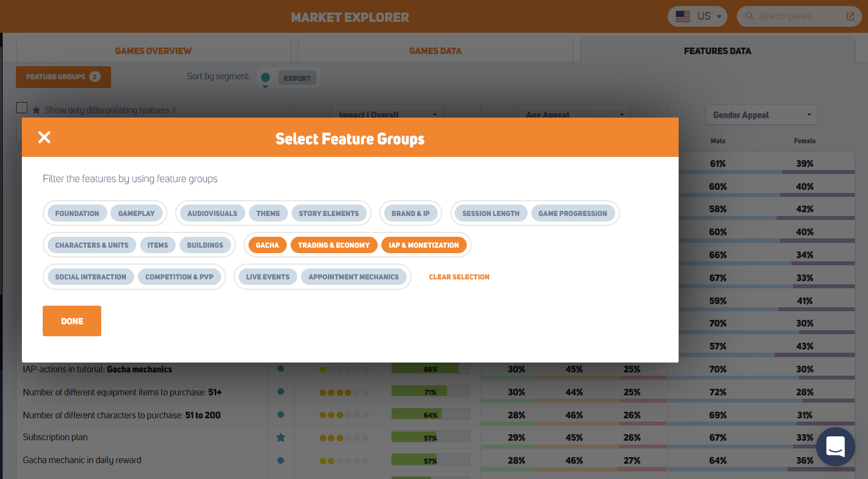The height and width of the screenshot is (479, 868).
Task: Open external link icon in search box
Action: pos(850,16)
